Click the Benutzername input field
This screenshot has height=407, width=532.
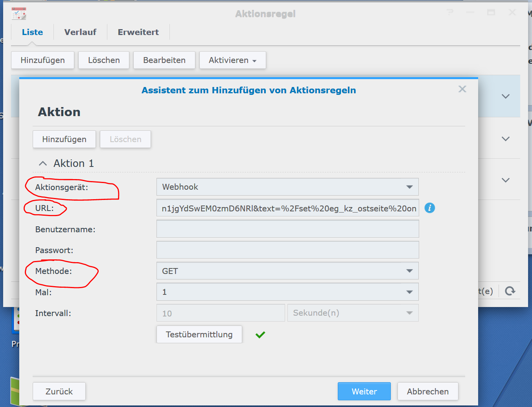pyautogui.click(x=287, y=229)
